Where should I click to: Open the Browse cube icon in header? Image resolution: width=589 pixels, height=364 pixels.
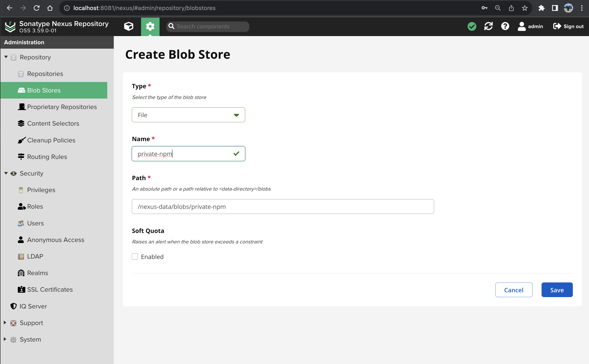[128, 26]
